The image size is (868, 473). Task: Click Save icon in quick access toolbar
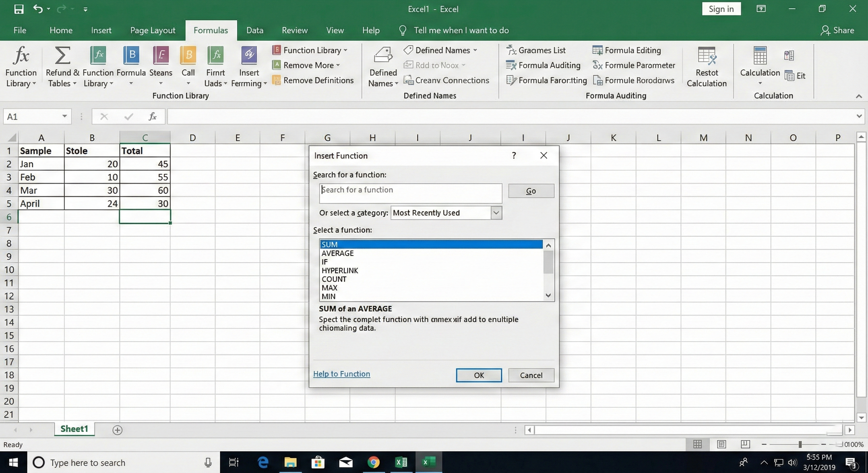point(18,9)
